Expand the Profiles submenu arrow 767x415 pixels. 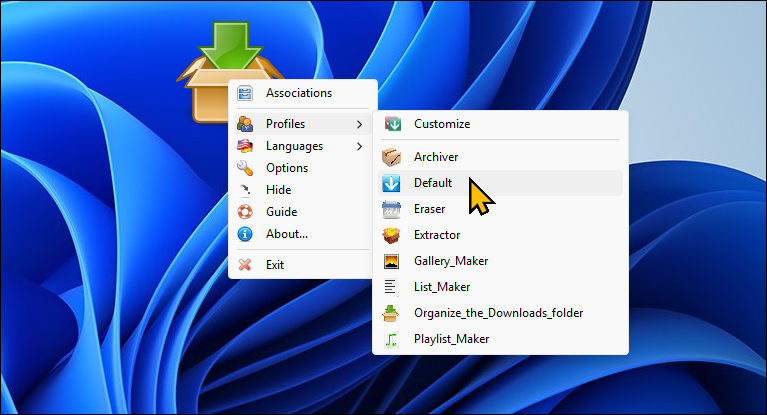tap(360, 124)
